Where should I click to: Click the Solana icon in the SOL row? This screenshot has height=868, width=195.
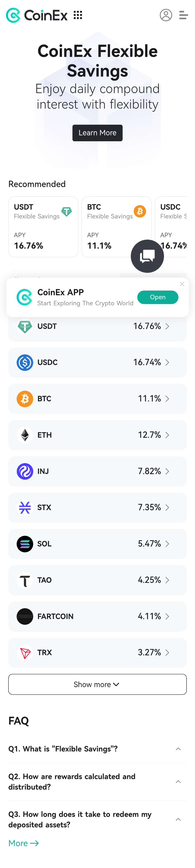click(x=25, y=544)
